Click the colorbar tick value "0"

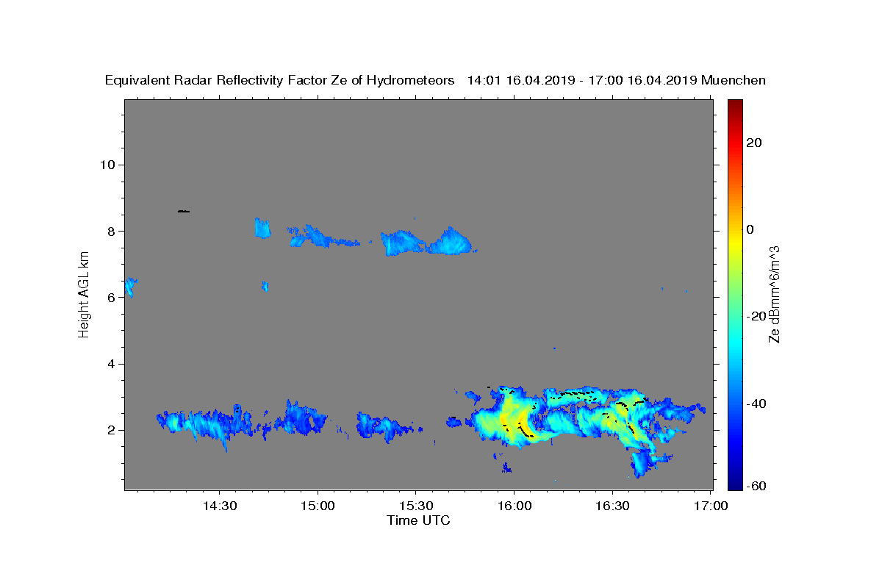750,229
